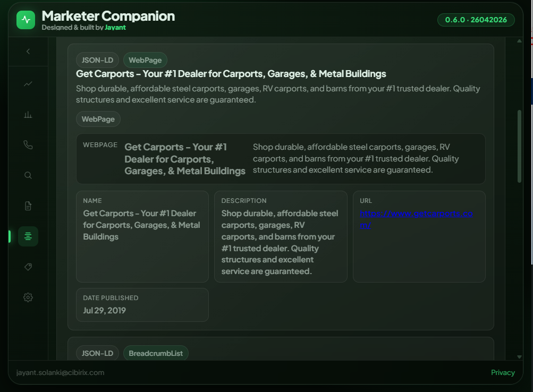
Task: Open the search magnifier sidebar icon
Action: [28, 175]
